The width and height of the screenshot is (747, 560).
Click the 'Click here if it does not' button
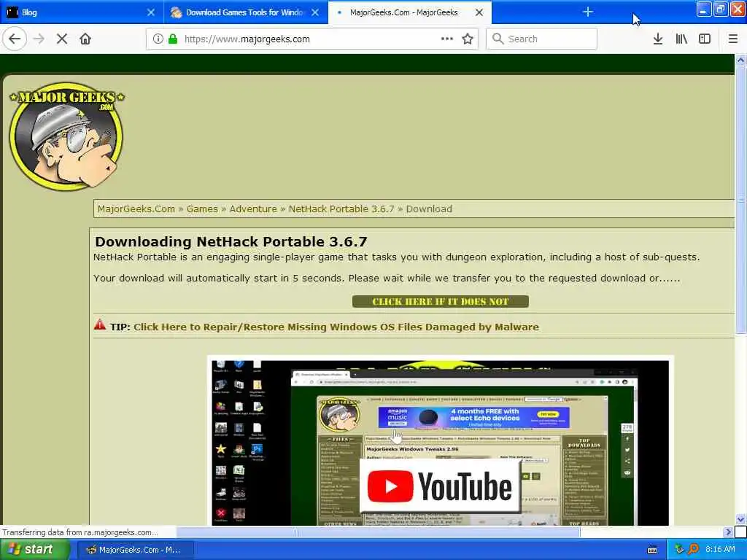pyautogui.click(x=440, y=301)
